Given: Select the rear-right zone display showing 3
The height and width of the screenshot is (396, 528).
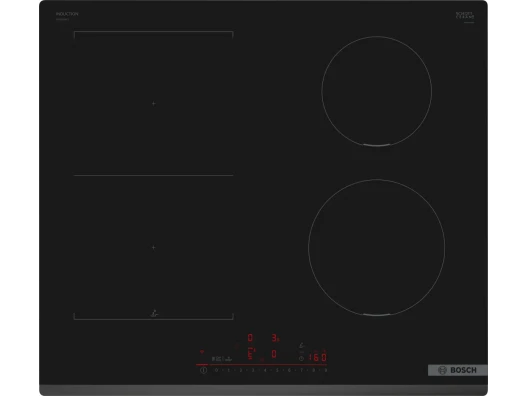Looking at the screenshot, I should (x=275, y=337).
